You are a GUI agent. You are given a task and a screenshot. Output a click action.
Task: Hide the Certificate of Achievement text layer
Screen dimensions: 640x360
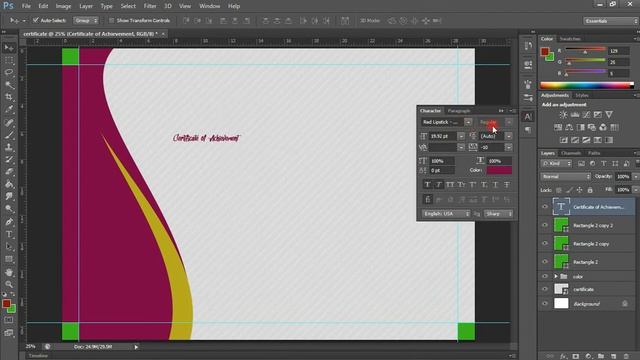click(544, 207)
